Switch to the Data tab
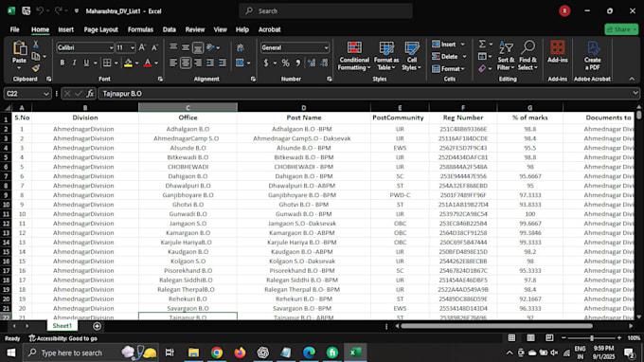644x362 pixels. pos(169,29)
